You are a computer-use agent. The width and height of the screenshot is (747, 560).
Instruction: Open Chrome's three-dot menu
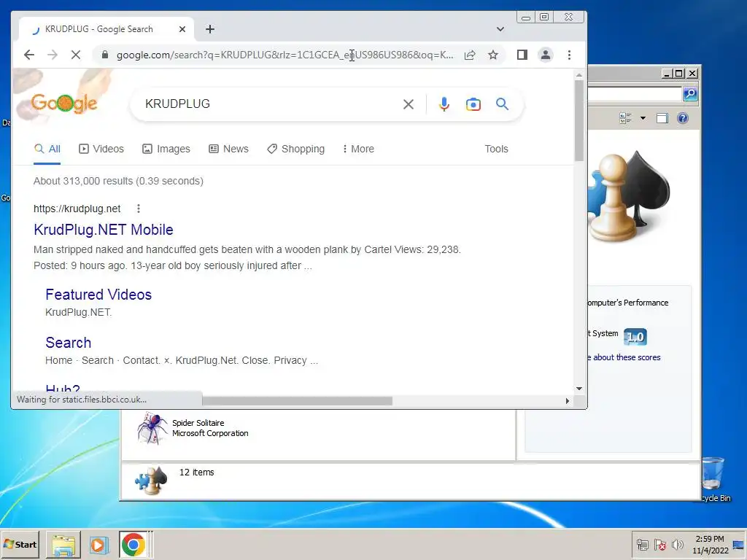[x=569, y=55]
